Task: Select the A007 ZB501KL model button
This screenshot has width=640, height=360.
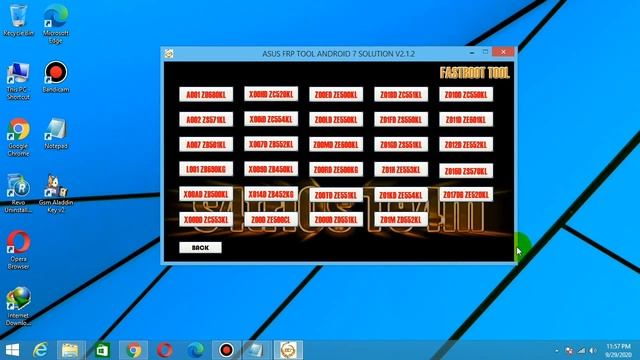Action: pos(206,144)
